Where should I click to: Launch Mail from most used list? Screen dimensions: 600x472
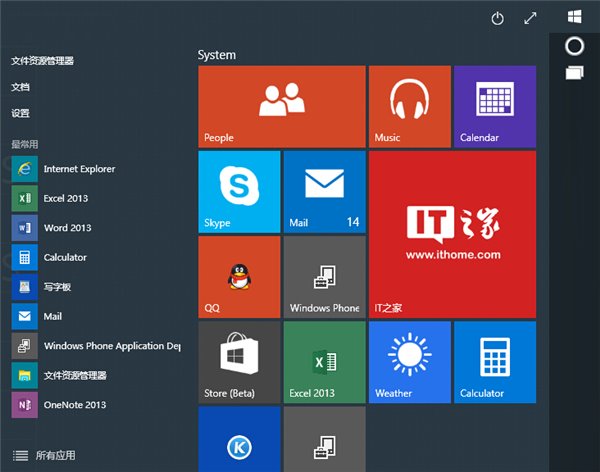pos(96,316)
